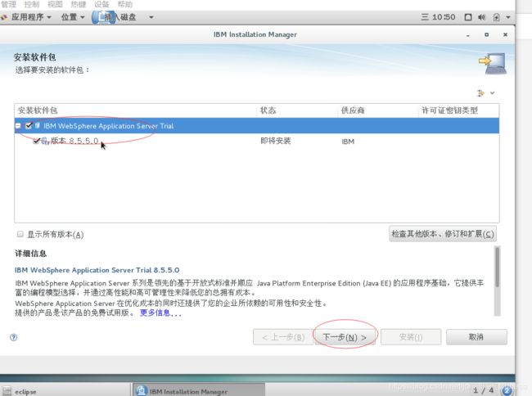Open the 管理 menu
This screenshot has width=532, height=396.
[8, 4]
